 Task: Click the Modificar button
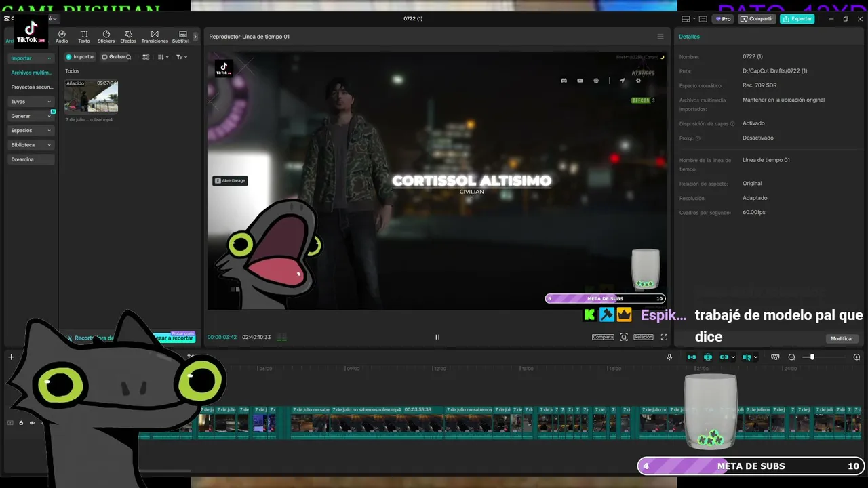[x=842, y=338]
